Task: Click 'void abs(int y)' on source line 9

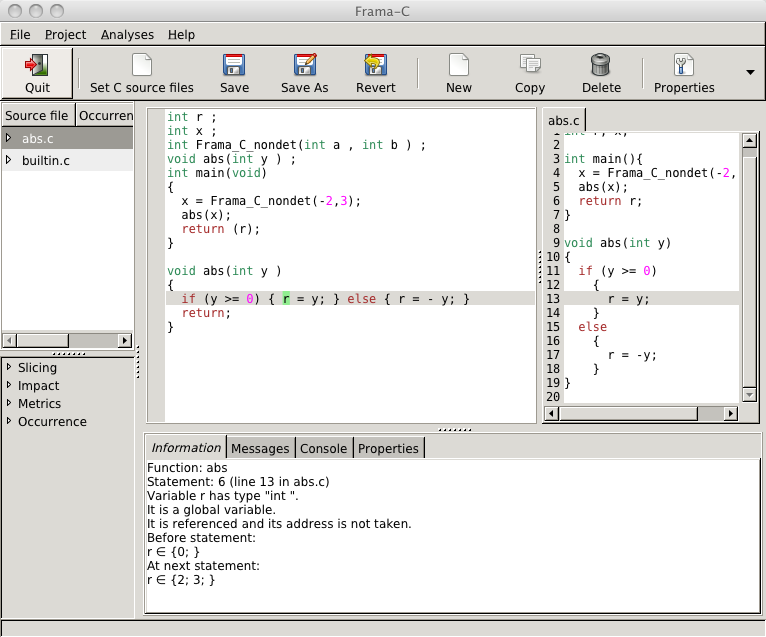Action: [617, 243]
